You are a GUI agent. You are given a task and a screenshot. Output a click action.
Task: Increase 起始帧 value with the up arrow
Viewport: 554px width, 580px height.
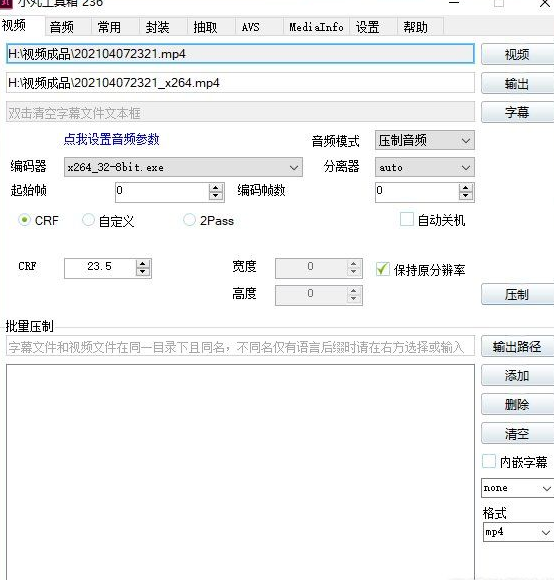pos(216,188)
